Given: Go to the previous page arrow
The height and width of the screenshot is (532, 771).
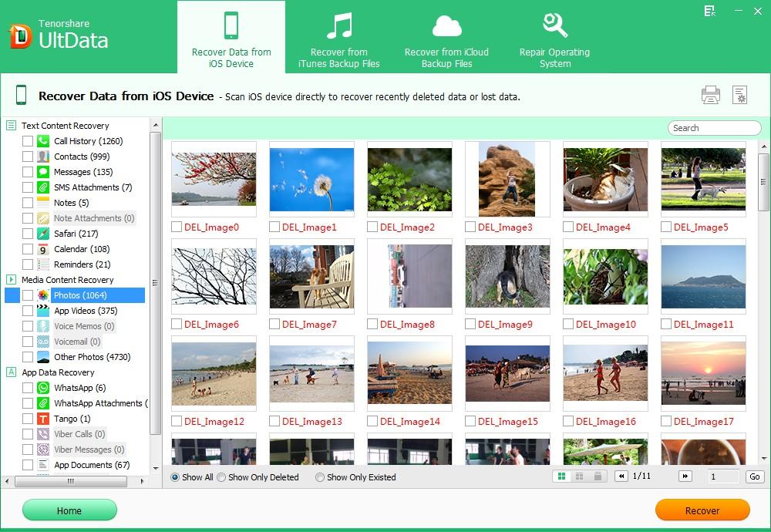Looking at the screenshot, I should pyautogui.click(x=621, y=476).
